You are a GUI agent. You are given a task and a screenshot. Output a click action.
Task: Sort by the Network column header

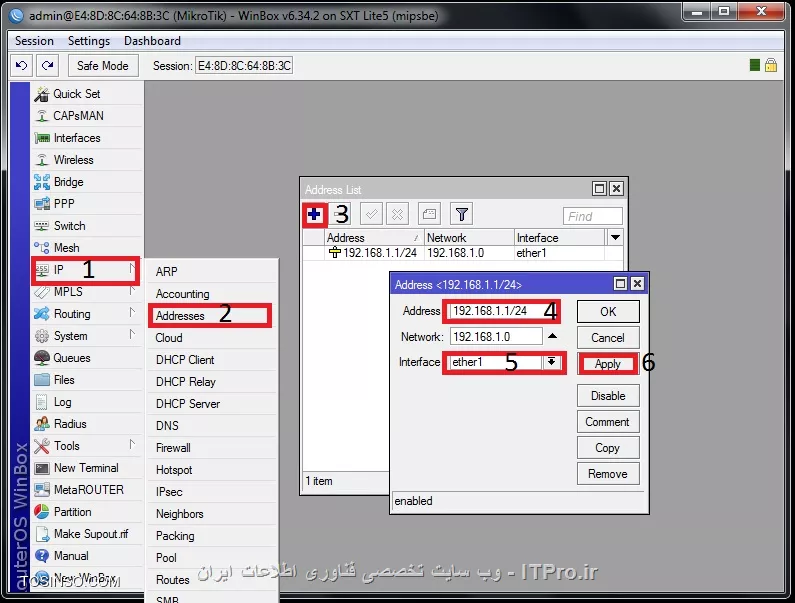tap(469, 238)
